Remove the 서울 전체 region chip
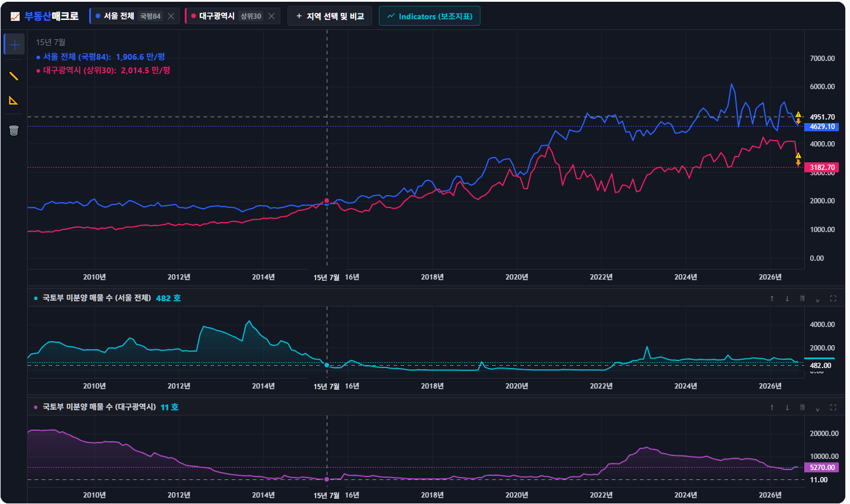Screen dimensions: 850x504 click(x=171, y=16)
